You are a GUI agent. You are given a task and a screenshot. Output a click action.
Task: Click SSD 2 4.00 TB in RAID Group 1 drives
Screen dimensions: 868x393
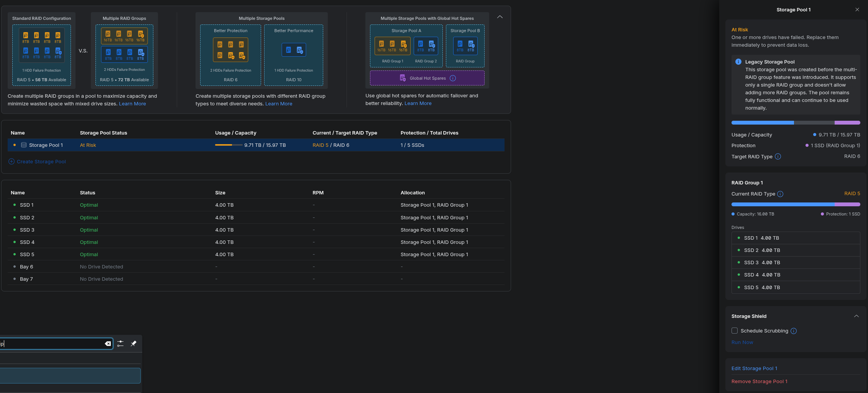[796, 250]
